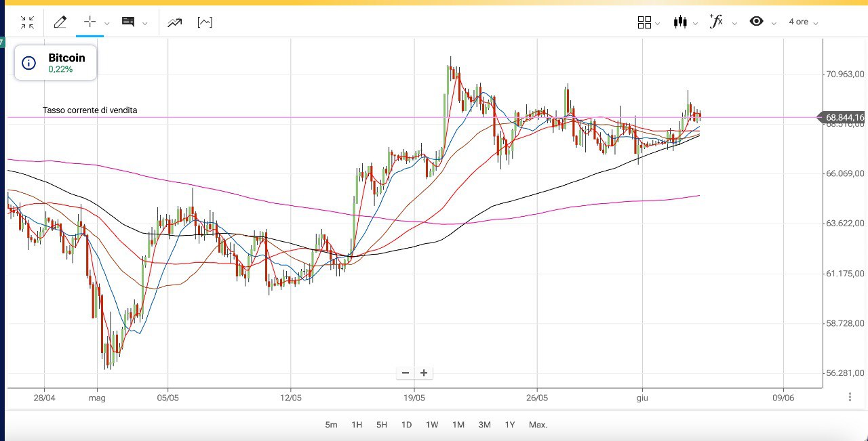Screen dimensions: 868x441
Task: Click the 12/05 date axis label
Action: coord(290,398)
